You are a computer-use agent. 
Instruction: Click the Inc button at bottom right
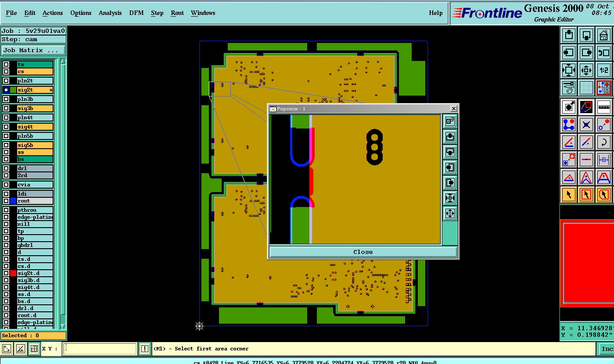pyautogui.click(x=607, y=349)
